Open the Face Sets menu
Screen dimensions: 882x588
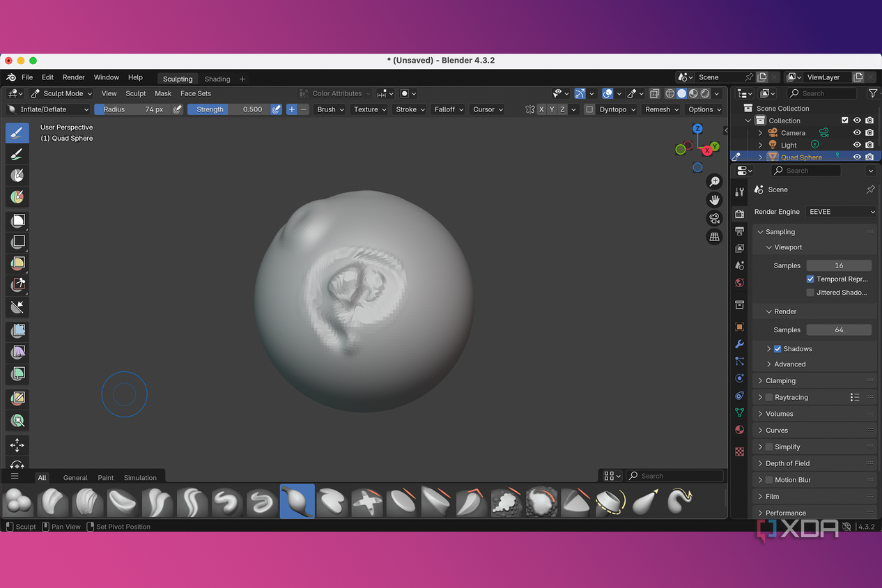[x=196, y=93]
